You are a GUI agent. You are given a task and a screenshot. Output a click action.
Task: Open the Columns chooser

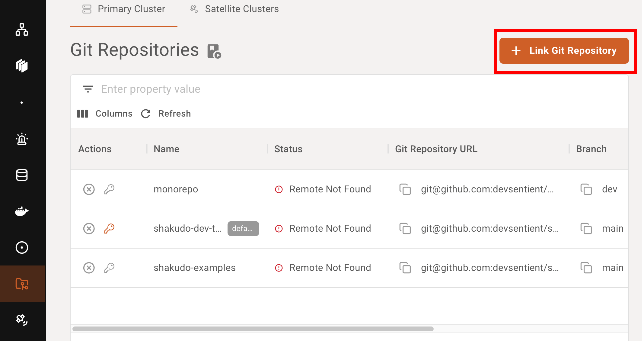pyautogui.click(x=105, y=114)
